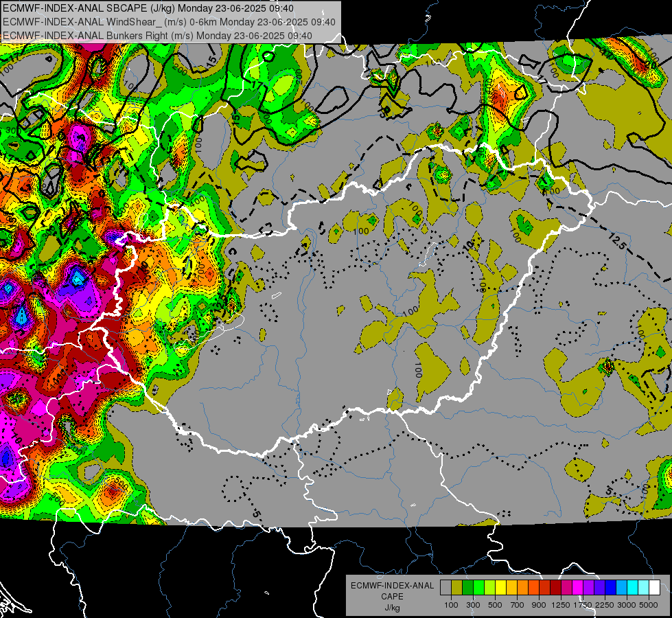Screen dimensions: 672x618
Task: Click the olive swatch in CAPE legend
Action: [457, 588]
